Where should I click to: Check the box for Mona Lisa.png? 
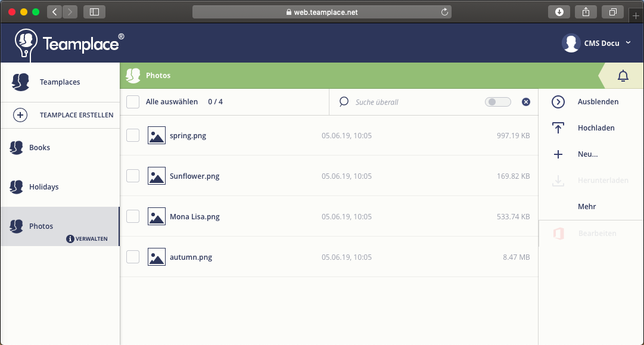coord(133,216)
